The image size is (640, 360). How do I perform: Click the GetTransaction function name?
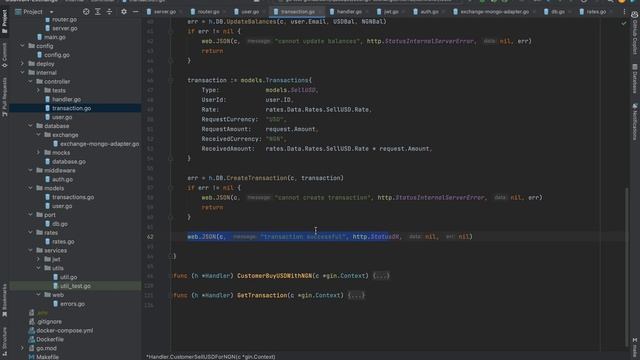[x=262, y=296]
